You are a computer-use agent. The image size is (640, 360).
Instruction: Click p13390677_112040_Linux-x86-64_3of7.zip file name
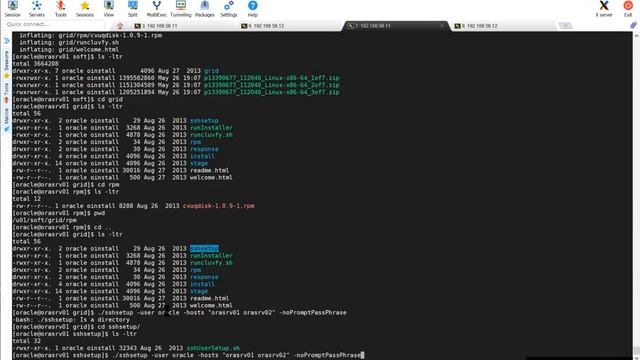pos(271,92)
